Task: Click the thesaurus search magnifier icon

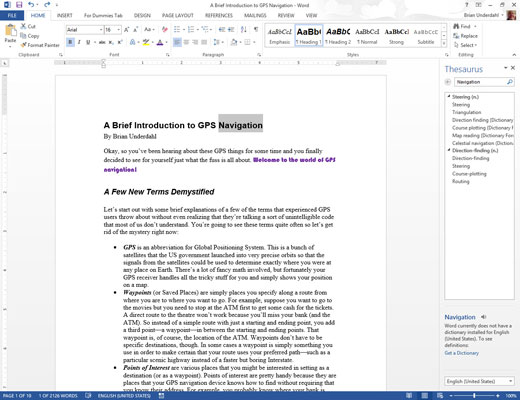Action: pos(510,82)
